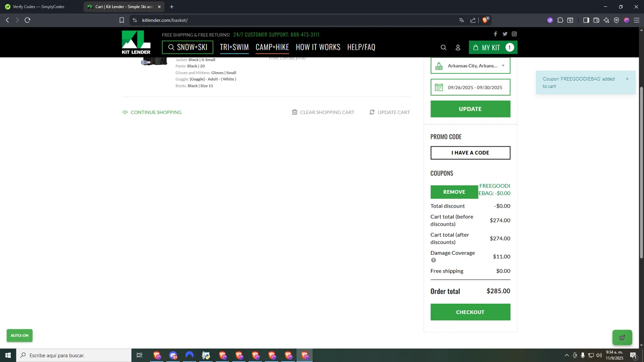The height and width of the screenshot is (362, 644).
Task: Open the Windows notification center
Action: 633,355
